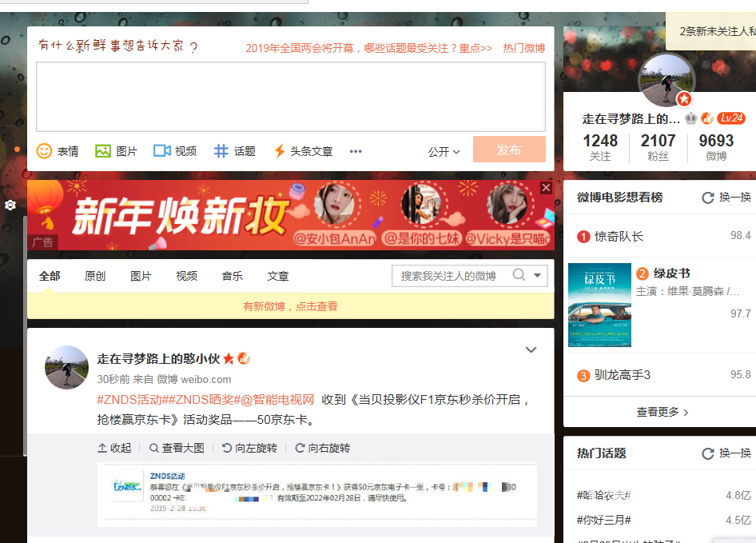This screenshot has height=543, width=756.
Task: Refresh 微博电影想看榜 with 换一换
Action: pyautogui.click(x=726, y=197)
